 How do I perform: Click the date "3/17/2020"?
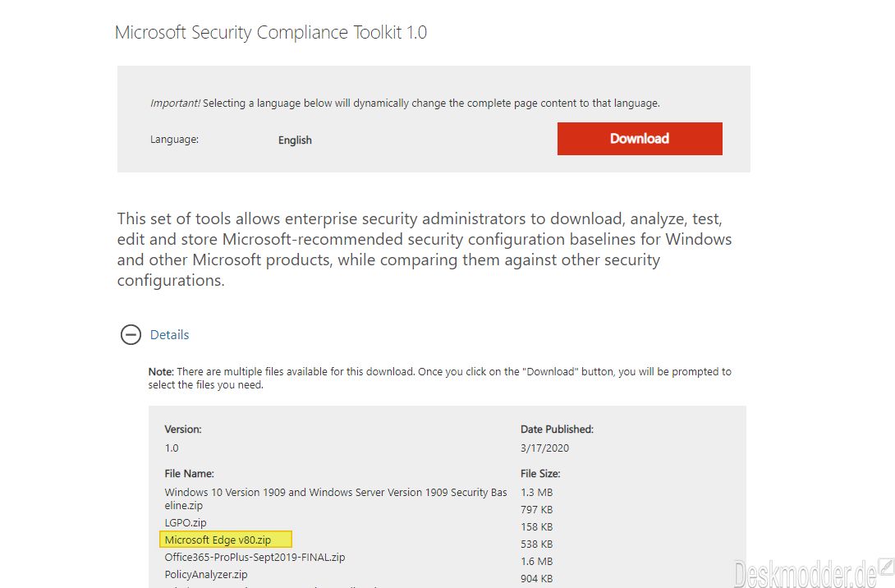[x=544, y=448]
